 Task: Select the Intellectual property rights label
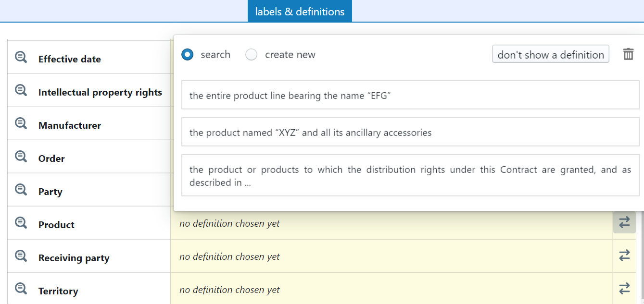point(100,92)
